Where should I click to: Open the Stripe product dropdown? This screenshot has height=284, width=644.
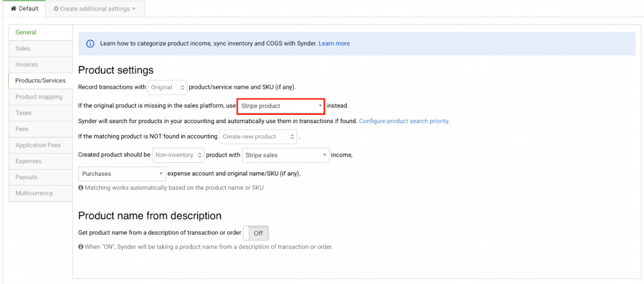coord(281,106)
